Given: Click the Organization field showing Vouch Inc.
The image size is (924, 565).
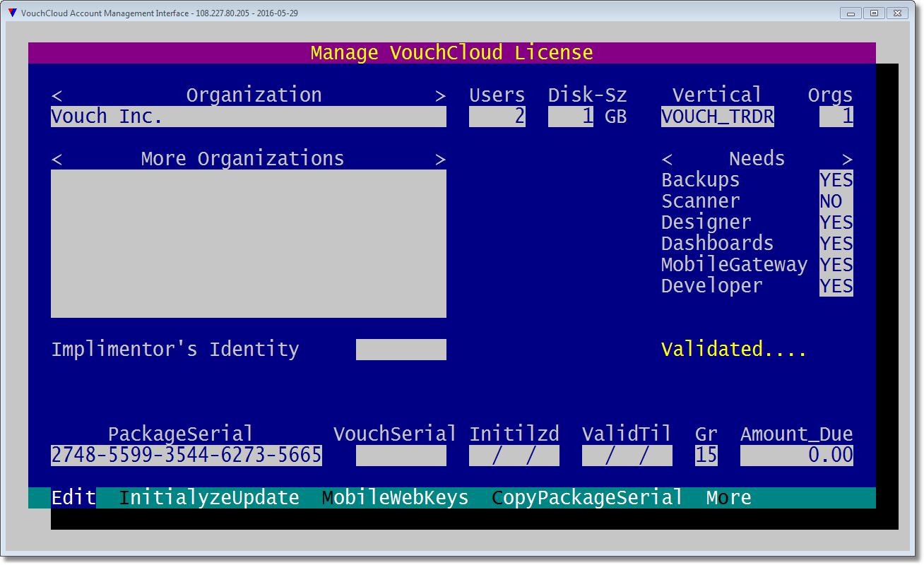Looking at the screenshot, I should 249,117.
